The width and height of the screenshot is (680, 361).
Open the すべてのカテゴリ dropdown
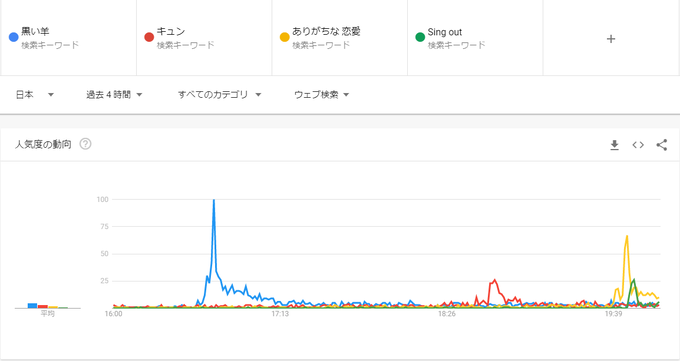(x=219, y=95)
